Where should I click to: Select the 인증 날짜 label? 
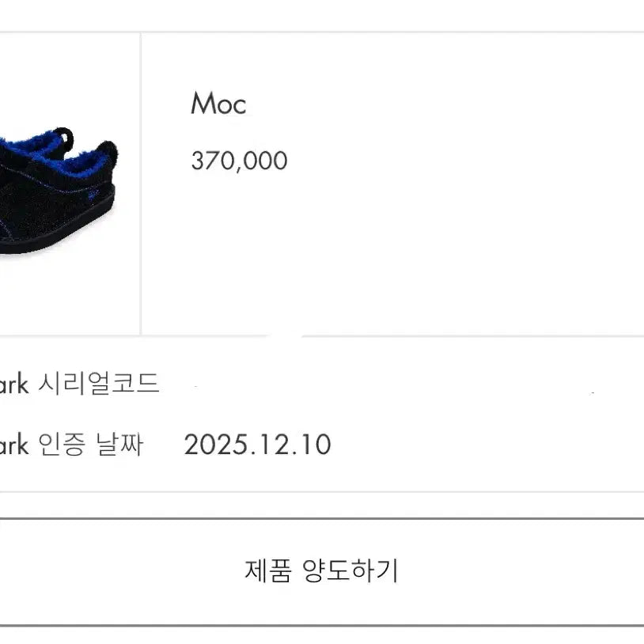[x=91, y=445]
